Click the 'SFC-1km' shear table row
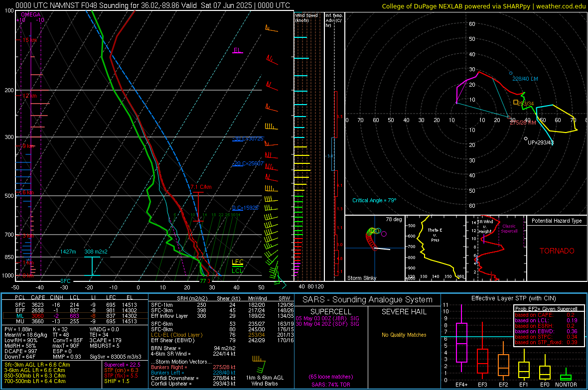Screen dimensions: 588x390 [x=222, y=305]
